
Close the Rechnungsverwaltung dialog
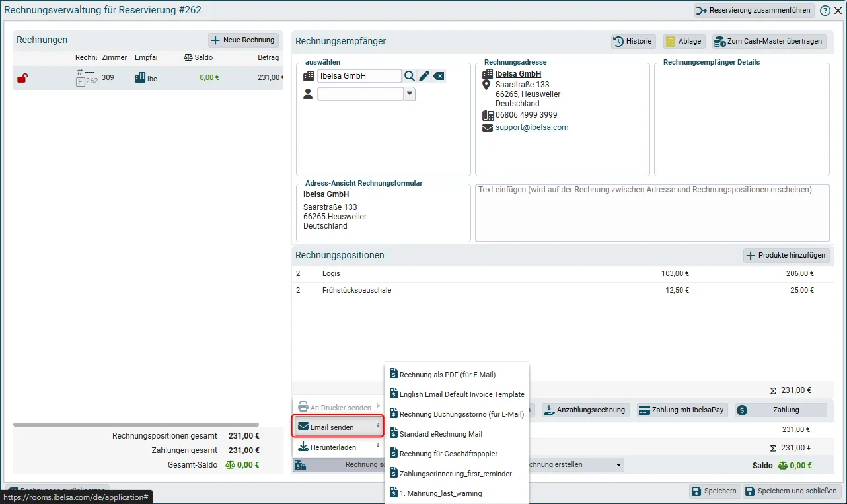tap(838, 11)
